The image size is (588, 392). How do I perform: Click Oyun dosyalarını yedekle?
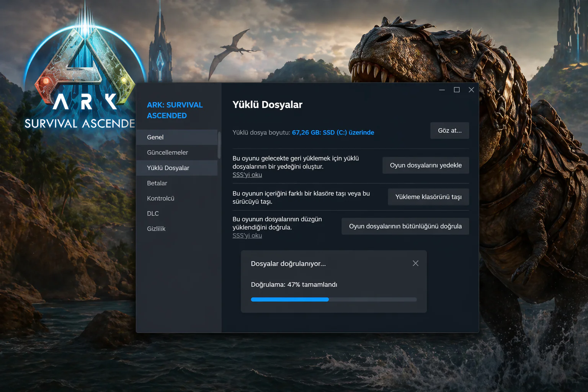425,165
